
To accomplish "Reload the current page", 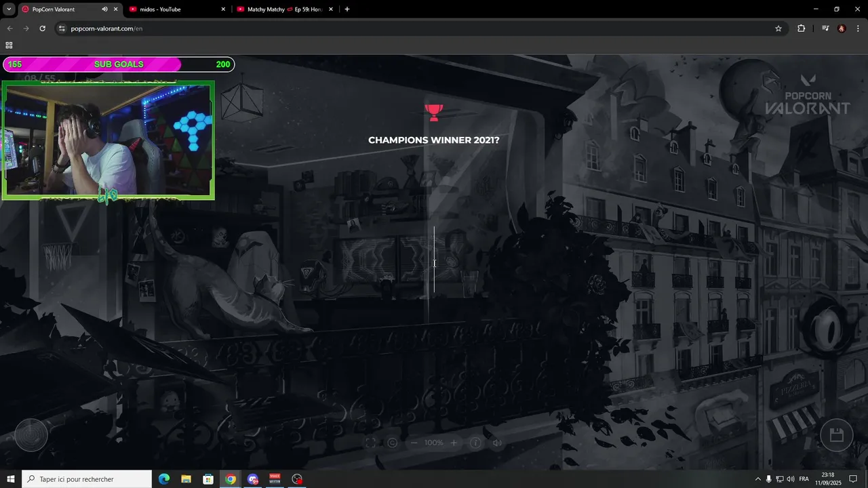I will tap(42, 28).
